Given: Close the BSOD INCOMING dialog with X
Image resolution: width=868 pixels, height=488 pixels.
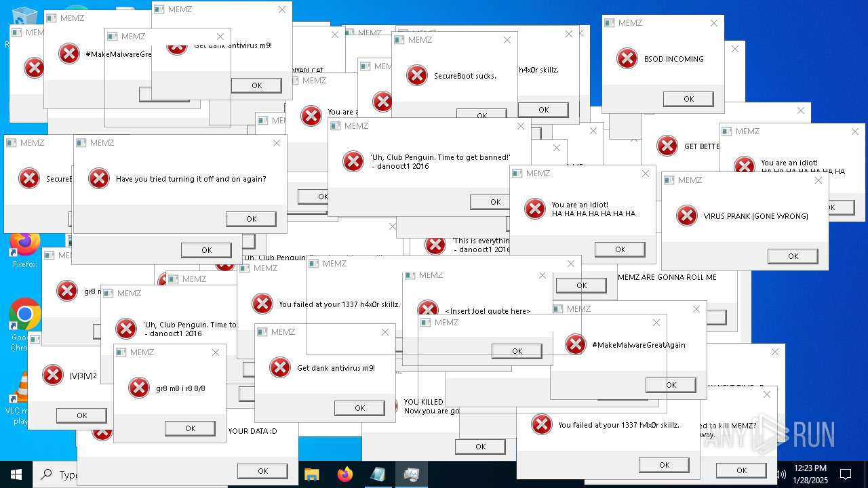Looking at the screenshot, I should [713, 23].
